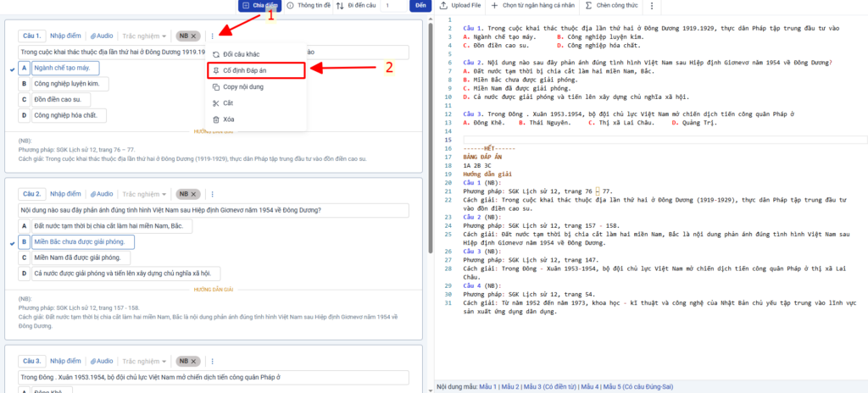Remove the NB tag from Câu 1
The height and width of the screenshot is (393, 868).
[194, 36]
